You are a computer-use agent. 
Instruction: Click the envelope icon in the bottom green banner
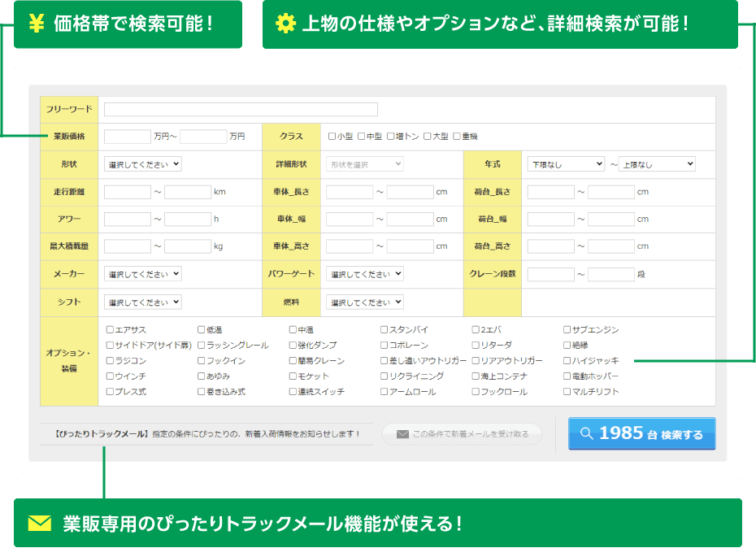(39, 522)
